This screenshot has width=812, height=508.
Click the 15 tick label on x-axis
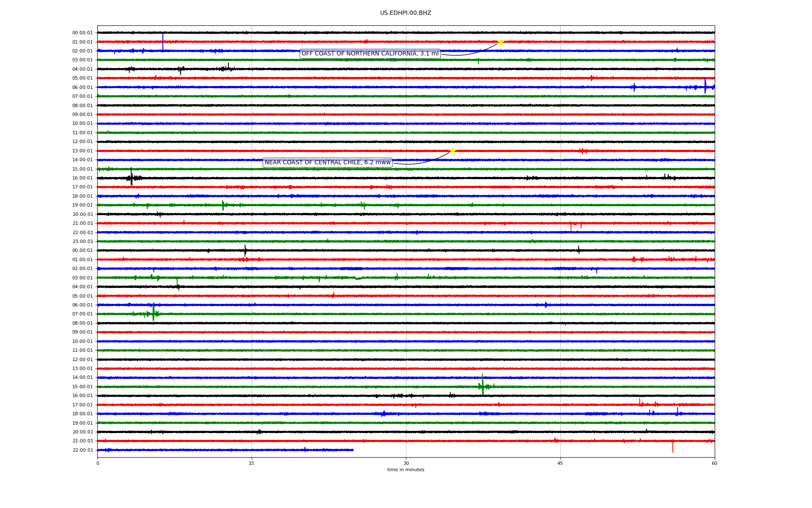coord(252,463)
